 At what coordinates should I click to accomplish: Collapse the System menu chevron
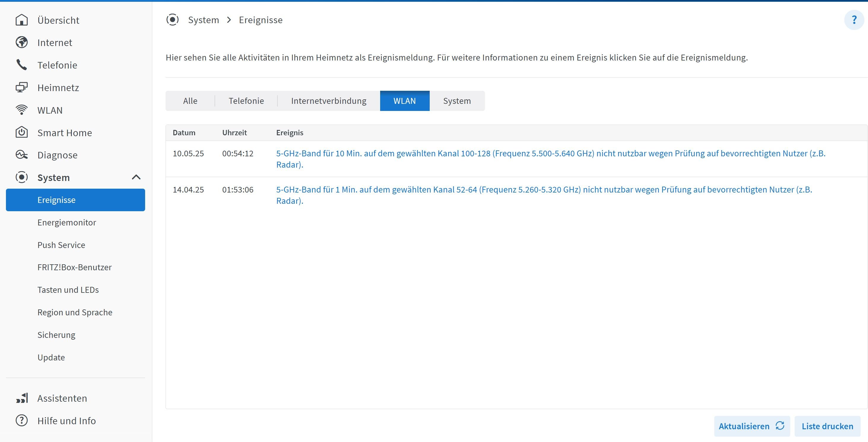coord(136,177)
